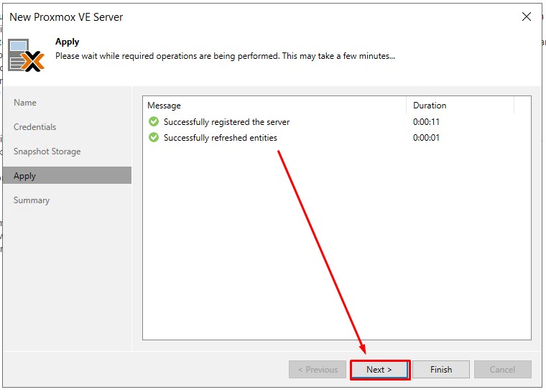Viewport: 546px width, 392px height.
Task: Click green checkmark beside refreshed entities message
Action: [x=153, y=138]
